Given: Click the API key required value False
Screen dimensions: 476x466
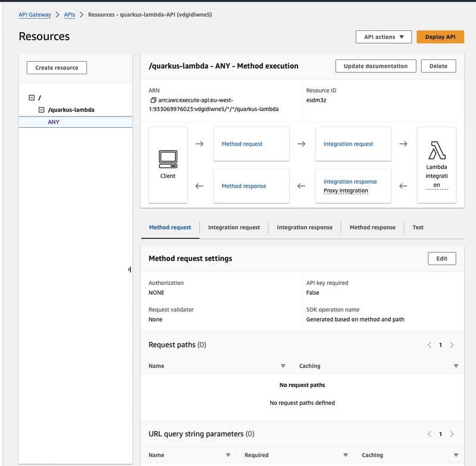Looking at the screenshot, I should coord(313,292).
